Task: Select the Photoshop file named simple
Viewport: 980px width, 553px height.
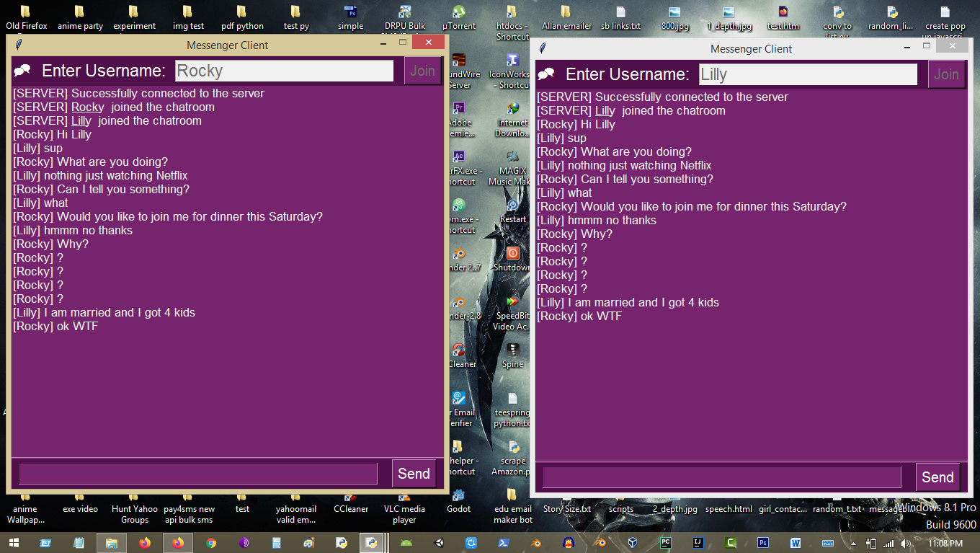Action: 350,18
